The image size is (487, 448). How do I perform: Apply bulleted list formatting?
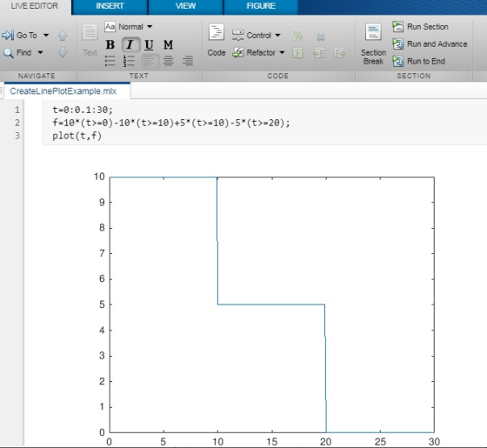click(110, 61)
